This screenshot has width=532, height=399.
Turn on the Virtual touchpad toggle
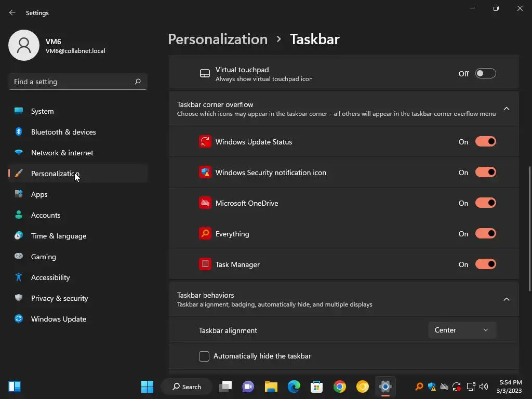click(486, 73)
